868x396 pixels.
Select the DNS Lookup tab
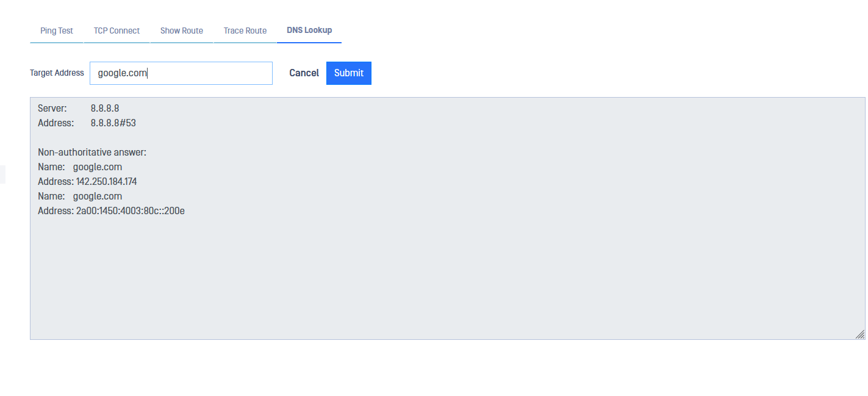[309, 31]
